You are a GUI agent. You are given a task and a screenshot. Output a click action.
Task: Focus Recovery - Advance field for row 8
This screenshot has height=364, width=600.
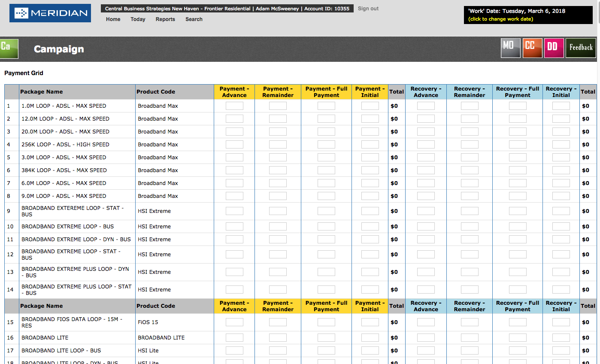426,196
